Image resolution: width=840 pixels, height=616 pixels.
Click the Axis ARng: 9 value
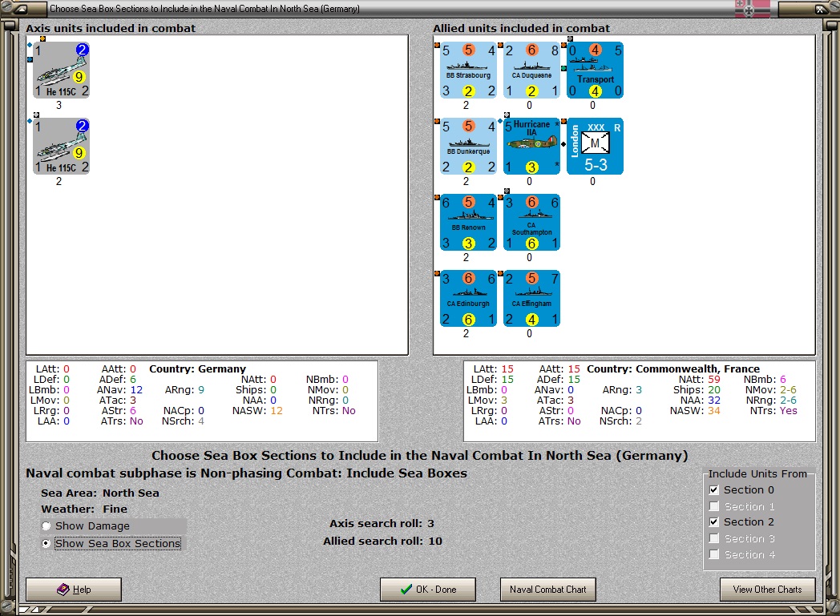[201, 389]
